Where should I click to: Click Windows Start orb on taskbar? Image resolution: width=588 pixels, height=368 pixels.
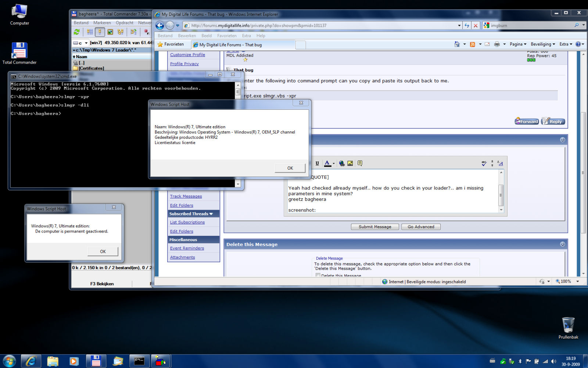click(x=9, y=361)
